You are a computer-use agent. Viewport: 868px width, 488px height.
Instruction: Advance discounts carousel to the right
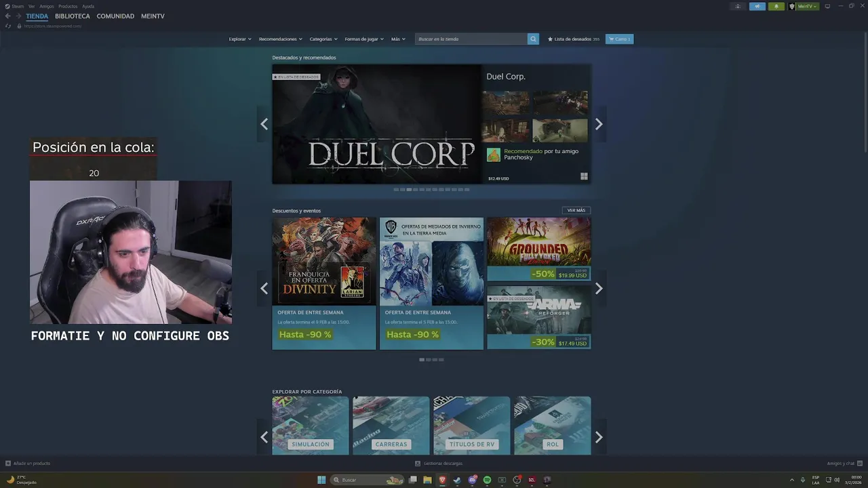599,288
